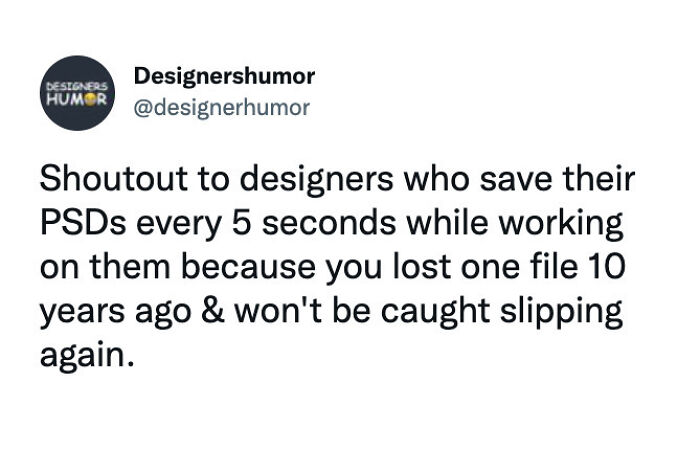Click the ampersand symbol in the tweet
700x450 pixels.
[x=212, y=310]
